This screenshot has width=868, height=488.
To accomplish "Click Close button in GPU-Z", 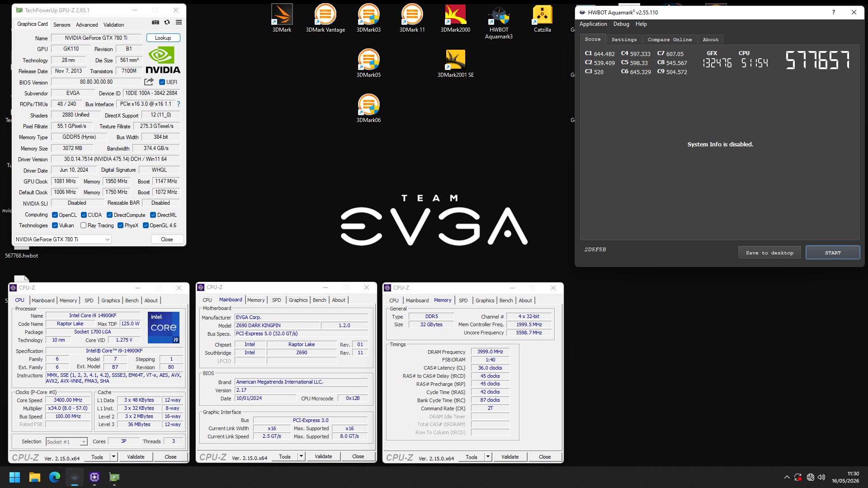I will [x=167, y=239].
